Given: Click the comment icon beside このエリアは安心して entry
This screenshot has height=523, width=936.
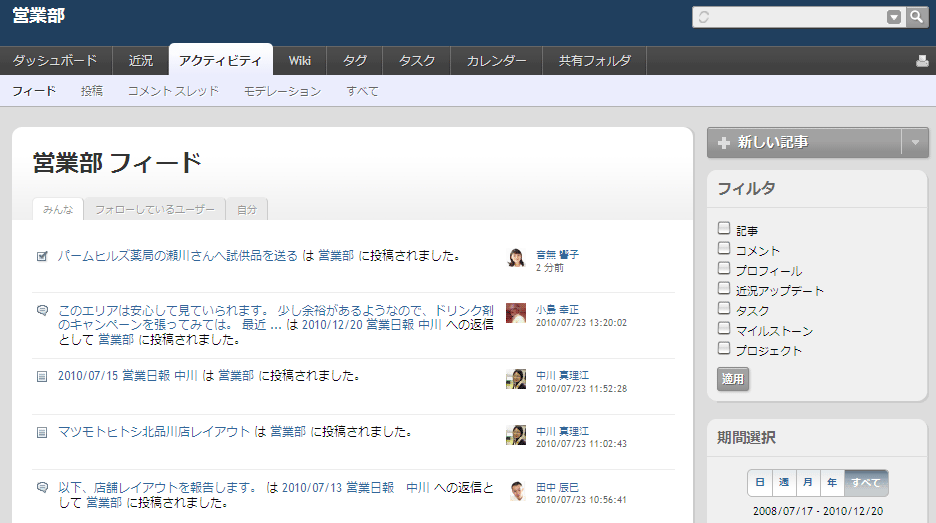Looking at the screenshot, I should click(42, 310).
